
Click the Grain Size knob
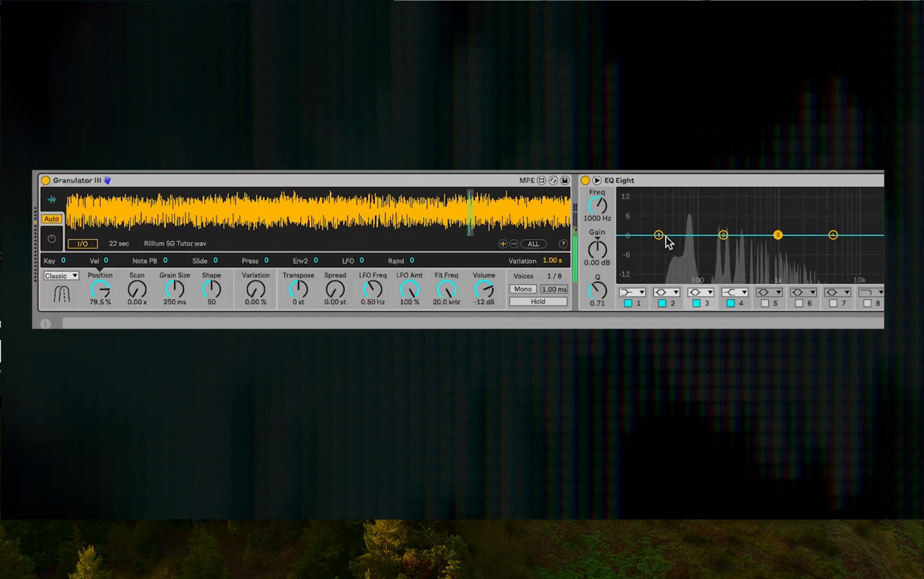(174, 290)
